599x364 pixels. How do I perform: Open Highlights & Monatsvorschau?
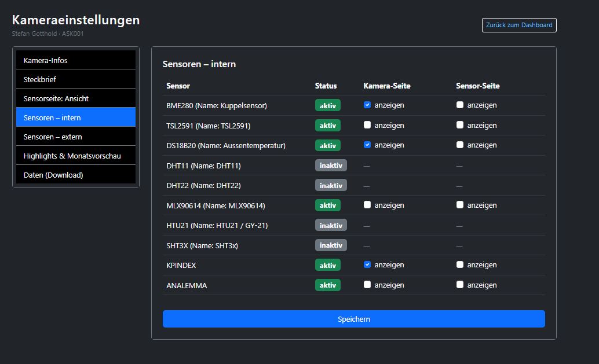[75, 155]
